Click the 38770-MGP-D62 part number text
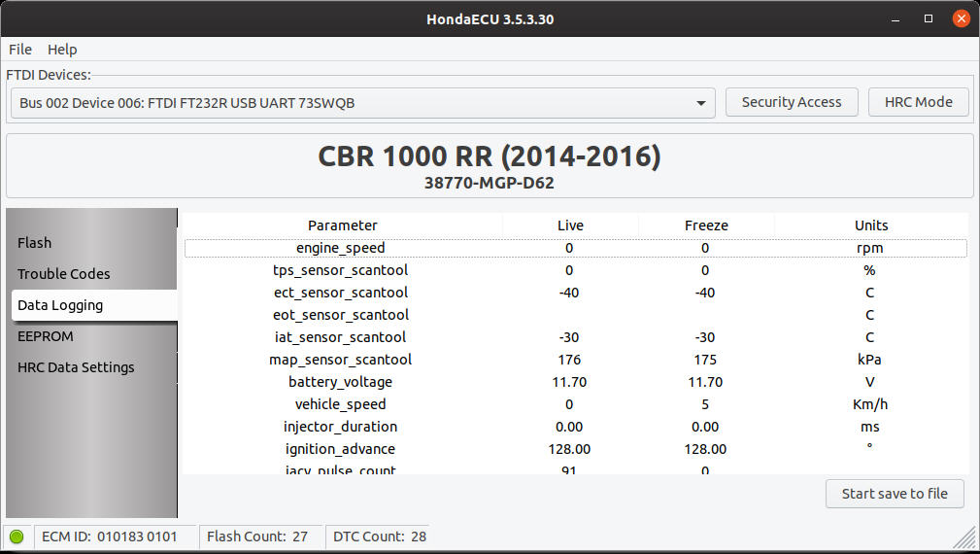The image size is (980, 554). (490, 183)
